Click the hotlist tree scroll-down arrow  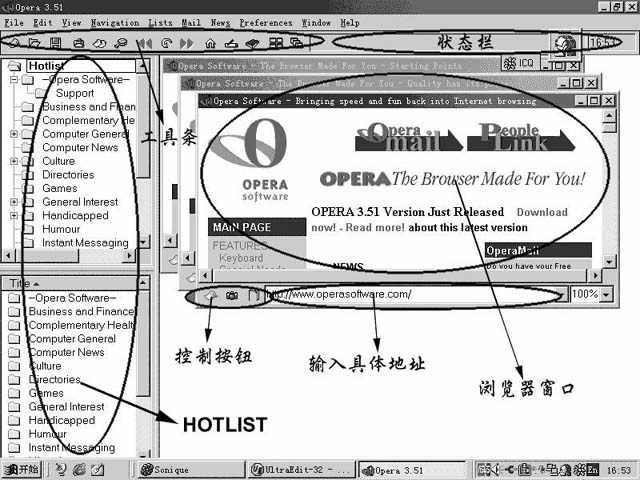[x=143, y=242]
